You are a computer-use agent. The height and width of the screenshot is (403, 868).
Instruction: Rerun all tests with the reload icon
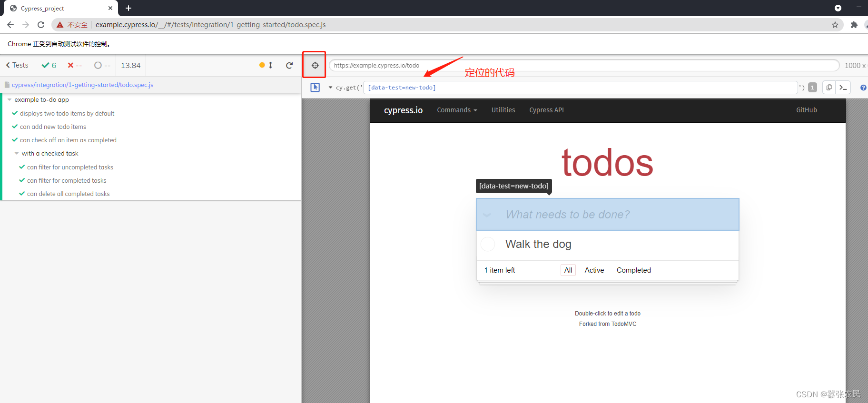pyautogui.click(x=289, y=65)
